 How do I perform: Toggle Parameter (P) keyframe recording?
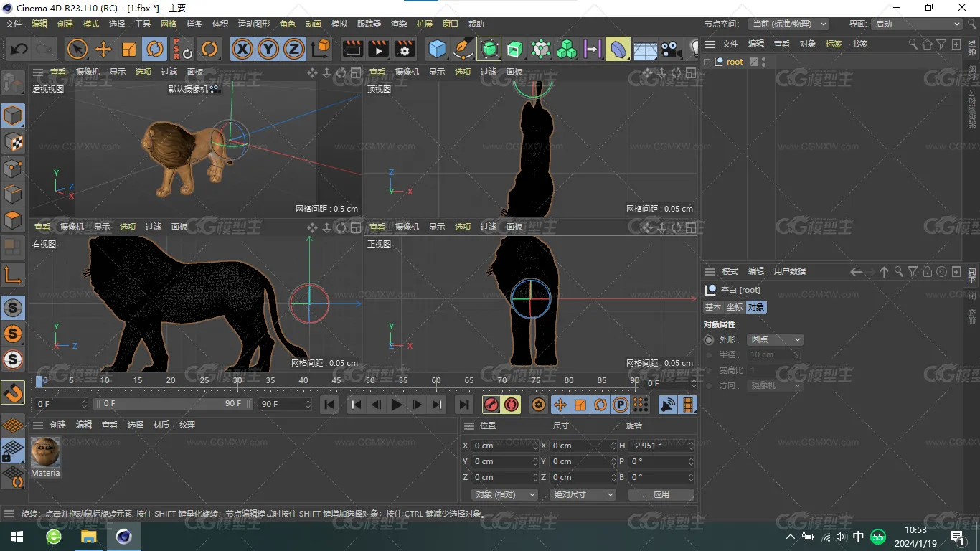tap(620, 405)
